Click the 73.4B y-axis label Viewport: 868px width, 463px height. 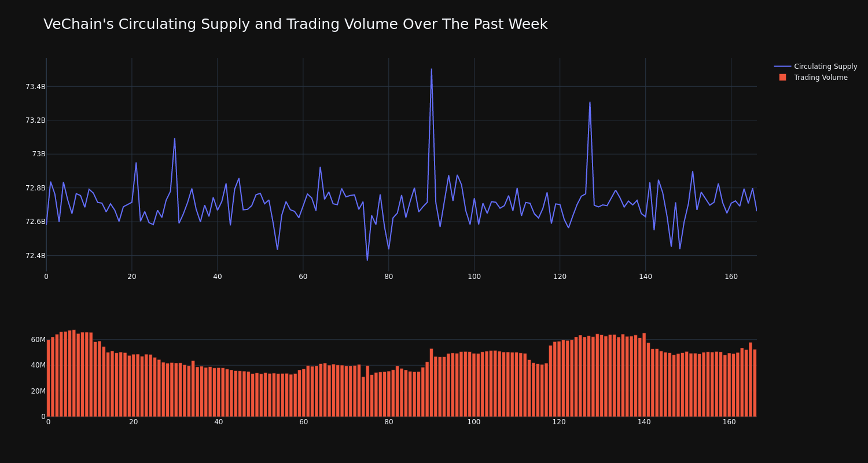(35, 87)
